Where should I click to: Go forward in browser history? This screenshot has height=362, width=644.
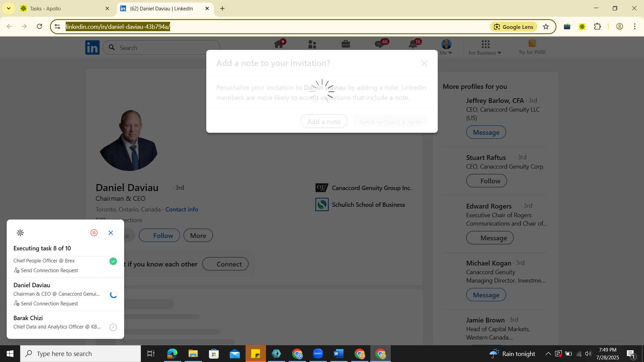[24, 26]
